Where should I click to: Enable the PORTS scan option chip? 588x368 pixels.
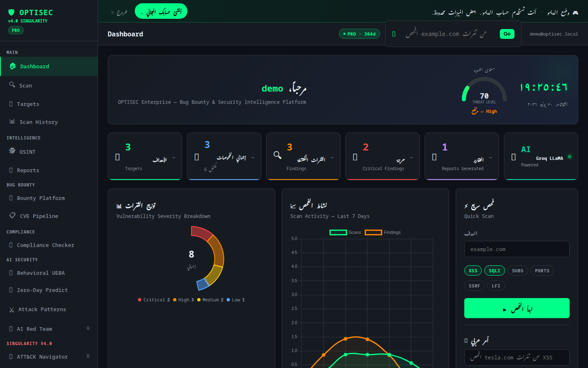pyautogui.click(x=542, y=271)
